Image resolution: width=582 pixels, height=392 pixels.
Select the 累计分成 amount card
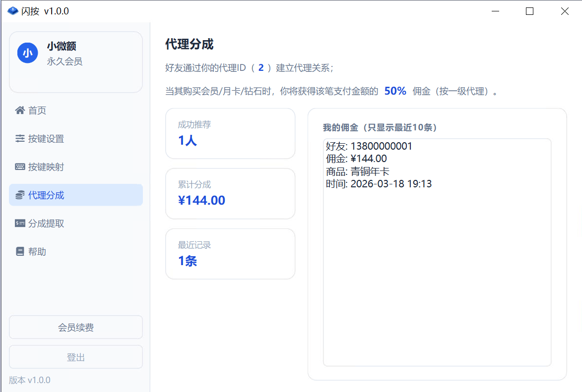230,193
